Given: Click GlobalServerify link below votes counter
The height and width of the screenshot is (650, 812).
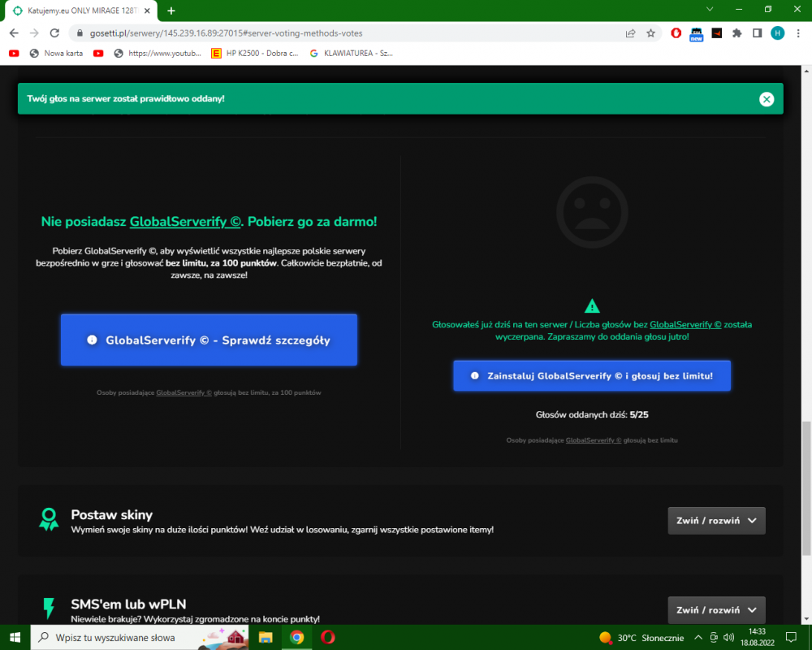Looking at the screenshot, I should pyautogui.click(x=594, y=440).
